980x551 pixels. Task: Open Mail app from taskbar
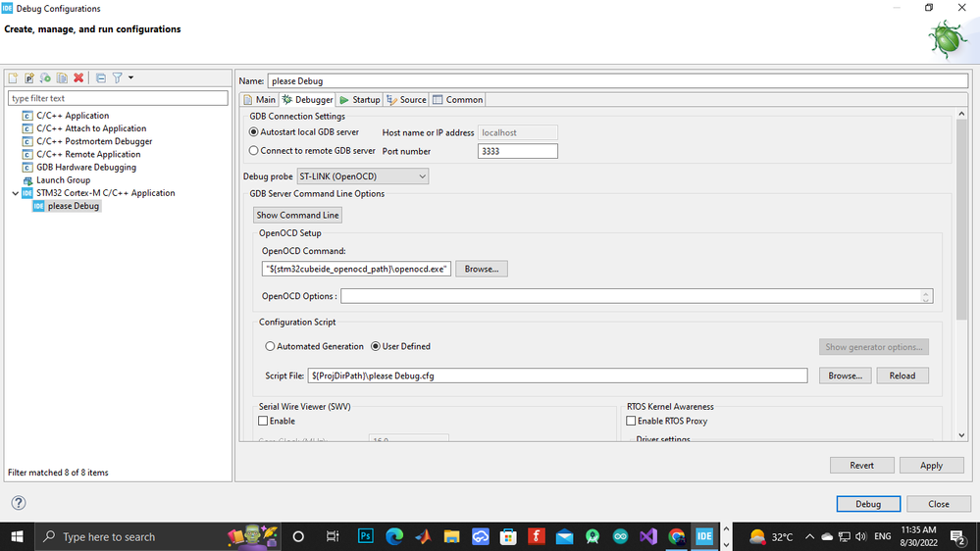coord(564,536)
